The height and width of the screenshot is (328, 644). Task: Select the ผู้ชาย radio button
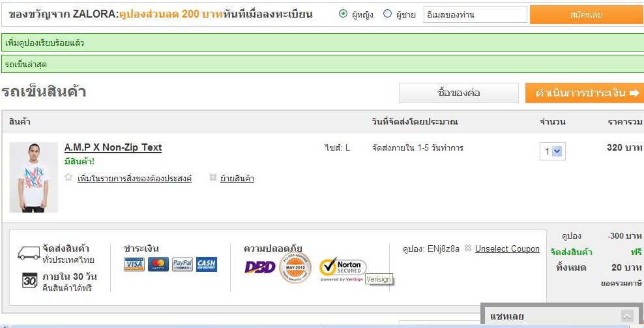[387, 14]
